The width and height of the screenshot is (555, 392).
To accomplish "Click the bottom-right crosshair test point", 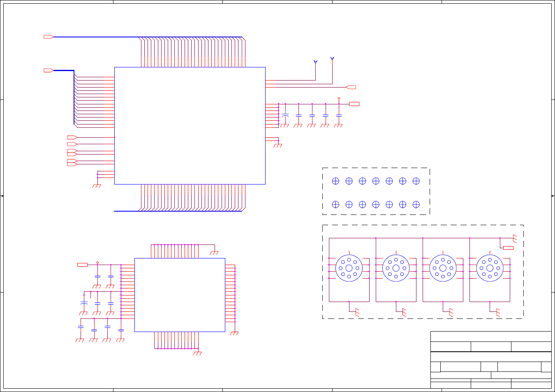I will pos(416,204).
